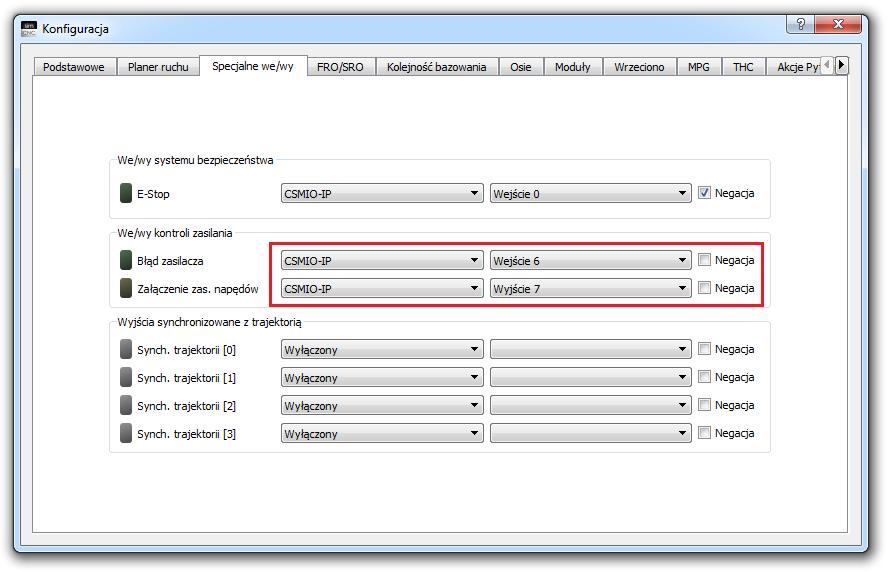The height and width of the screenshot is (572, 889).
Task: Click the help question mark button
Action: (x=800, y=24)
